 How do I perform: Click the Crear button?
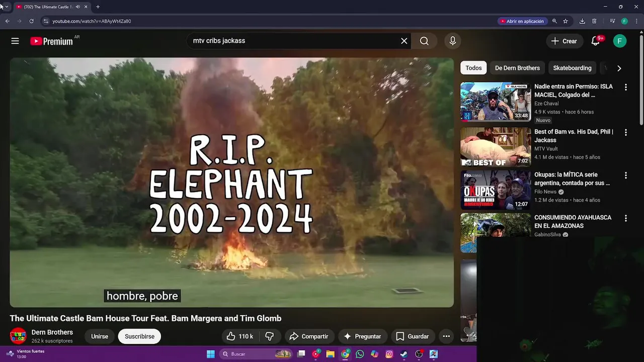tap(565, 41)
